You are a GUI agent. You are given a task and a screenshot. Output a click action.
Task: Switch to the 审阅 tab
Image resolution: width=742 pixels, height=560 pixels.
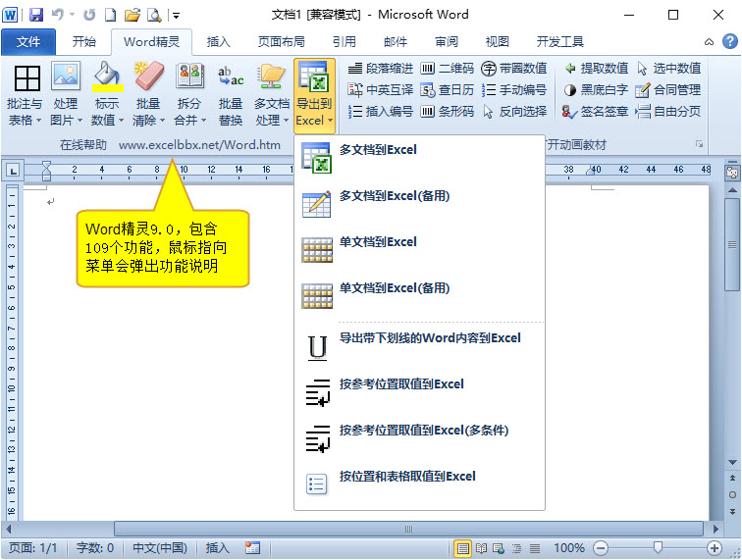tap(447, 42)
